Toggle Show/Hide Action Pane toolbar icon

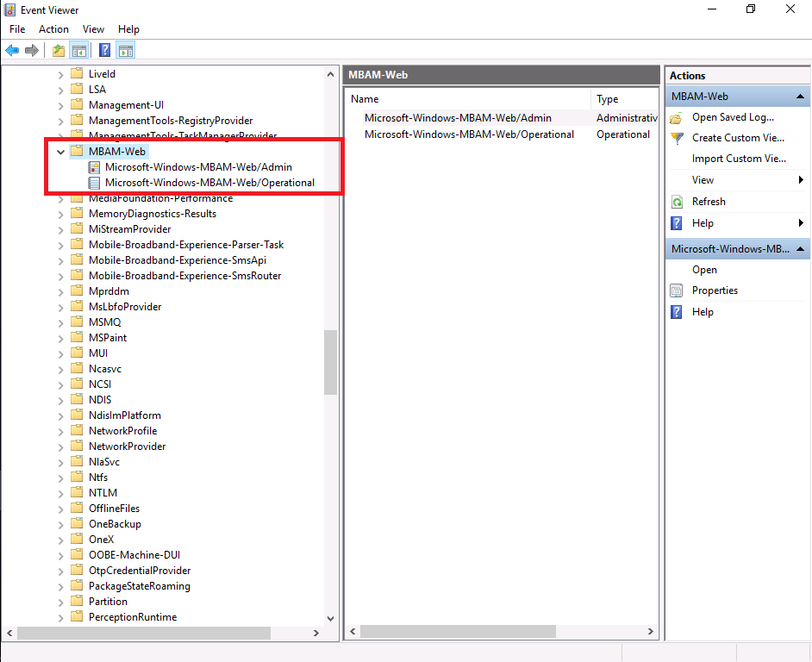[x=125, y=50]
